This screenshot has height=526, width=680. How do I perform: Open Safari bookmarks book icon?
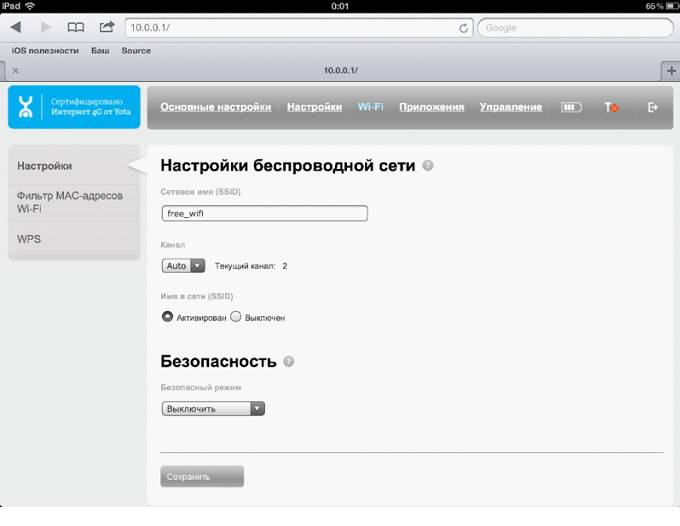click(76, 28)
